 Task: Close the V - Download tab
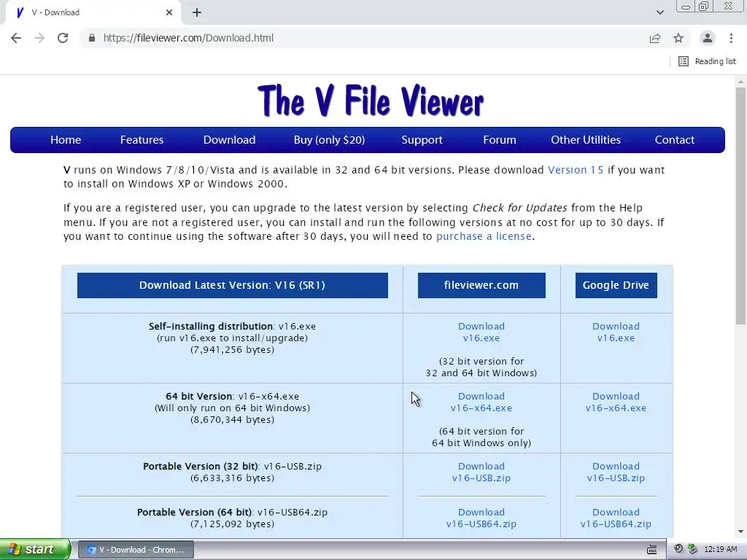(169, 12)
